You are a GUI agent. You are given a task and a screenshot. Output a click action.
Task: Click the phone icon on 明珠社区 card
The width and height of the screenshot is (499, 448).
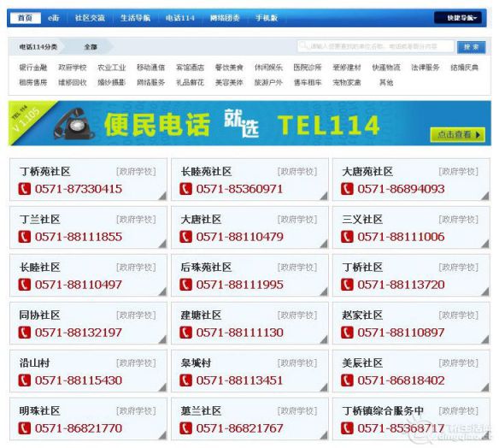(25, 428)
